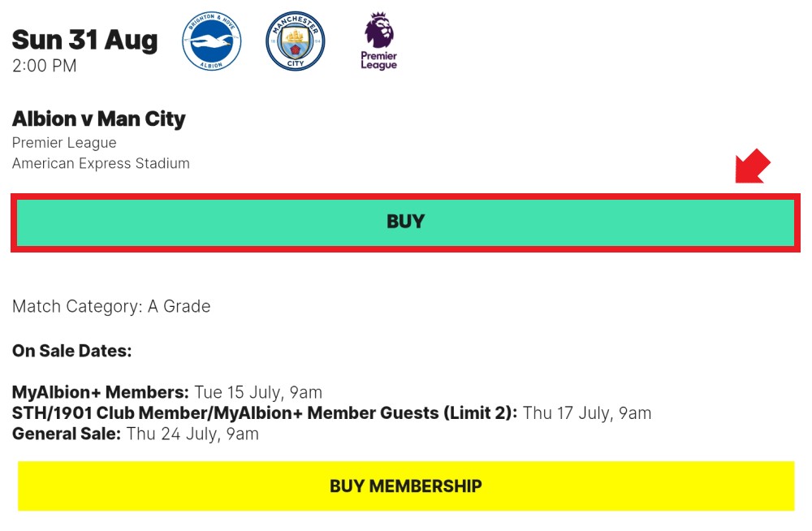Click the Thu 17 July, 9am date
Viewport: 812px width, 531px height.
pyautogui.click(x=587, y=413)
